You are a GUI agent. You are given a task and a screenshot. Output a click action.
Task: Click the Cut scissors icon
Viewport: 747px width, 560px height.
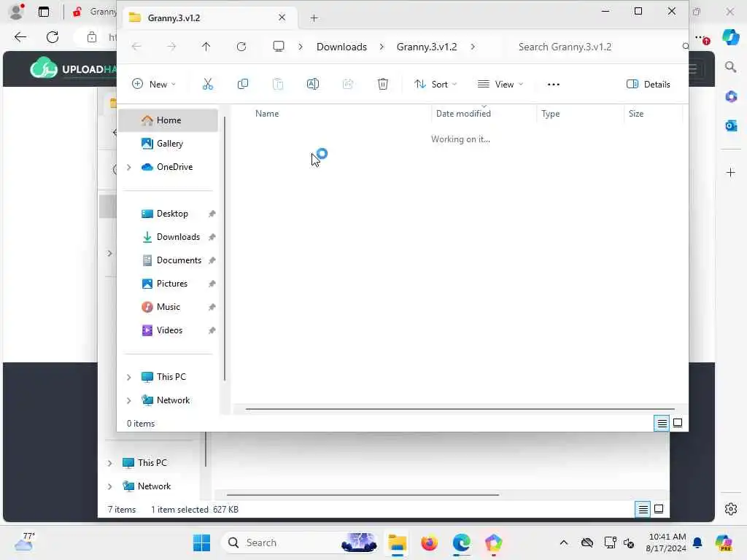point(208,85)
